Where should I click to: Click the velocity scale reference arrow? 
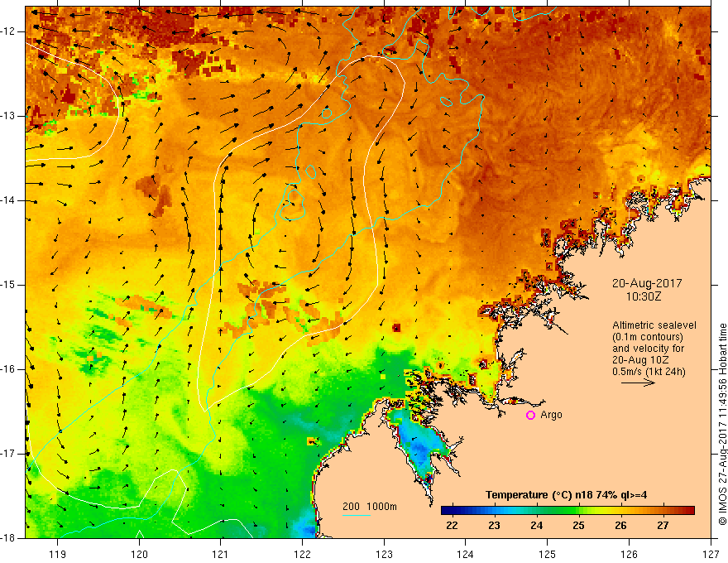[x=638, y=383]
